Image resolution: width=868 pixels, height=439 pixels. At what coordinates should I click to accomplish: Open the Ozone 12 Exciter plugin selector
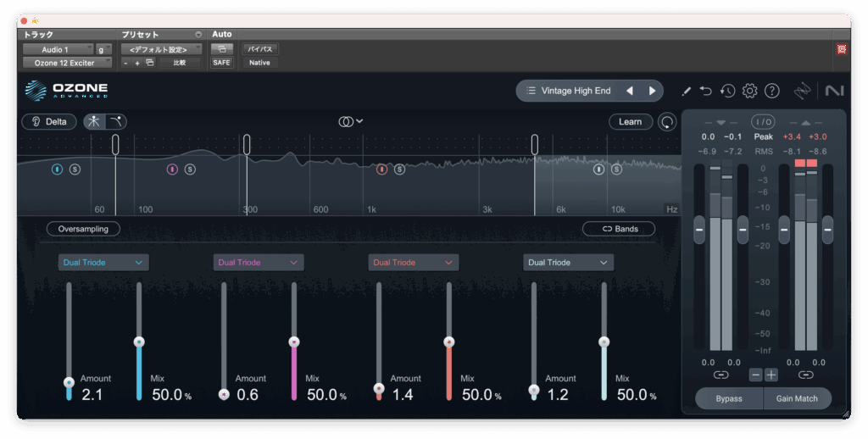(67, 63)
